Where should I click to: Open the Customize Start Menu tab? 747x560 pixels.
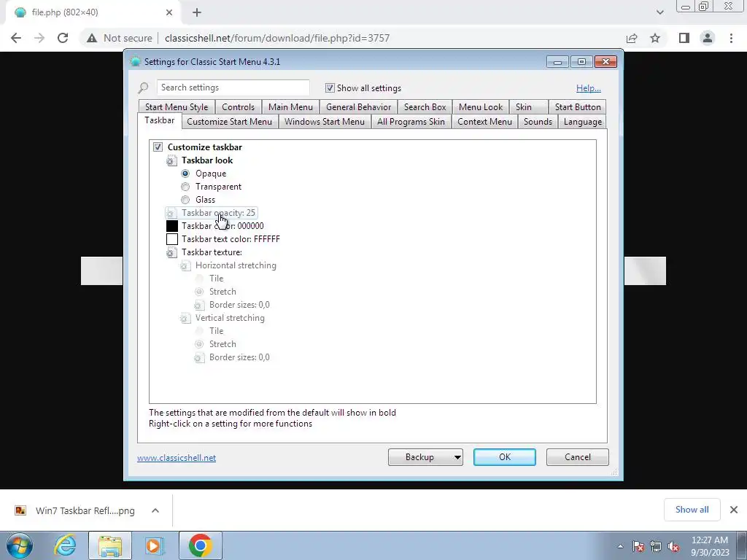[x=230, y=122]
